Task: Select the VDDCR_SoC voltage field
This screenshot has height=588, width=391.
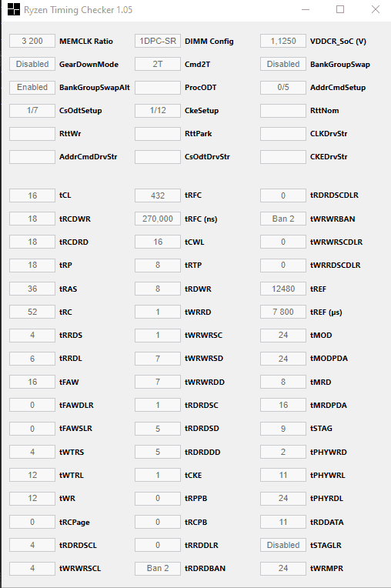Action: tap(283, 41)
